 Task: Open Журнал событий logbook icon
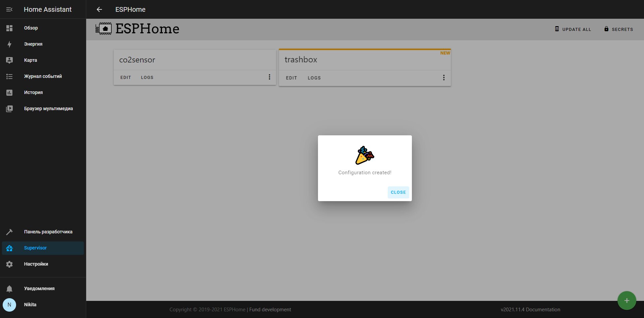pyautogui.click(x=9, y=77)
